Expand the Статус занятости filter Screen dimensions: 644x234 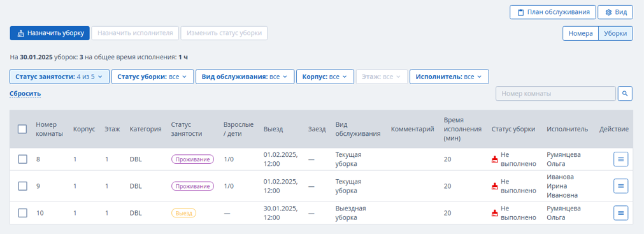point(59,77)
